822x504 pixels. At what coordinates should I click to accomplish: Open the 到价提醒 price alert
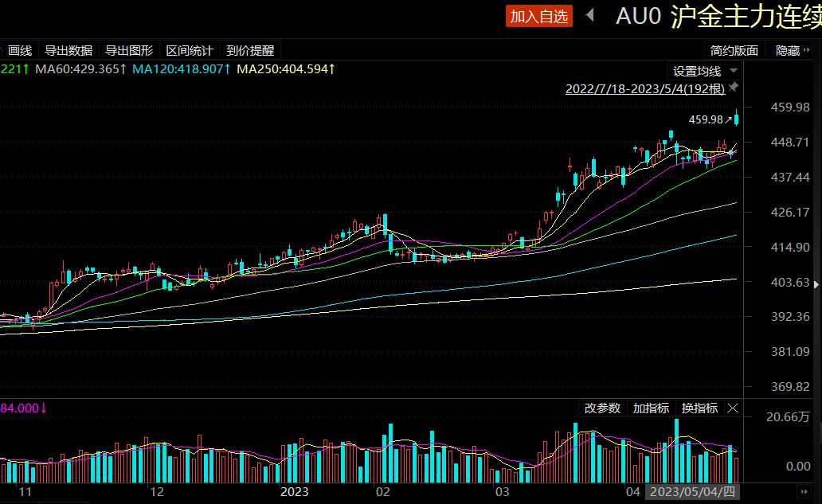(x=251, y=51)
